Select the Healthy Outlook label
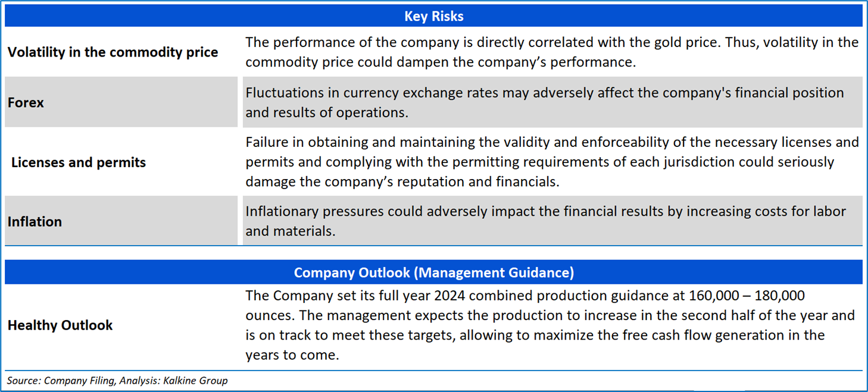Image resolution: width=868 pixels, height=392 pixels. pos(60,325)
